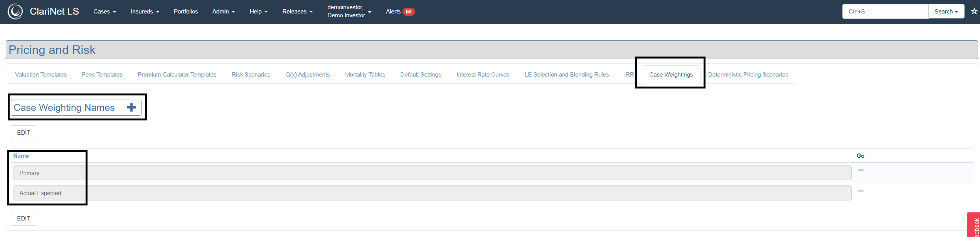Switch to the IRR tab
Image resolution: width=980 pixels, height=237 pixels.
[629, 75]
